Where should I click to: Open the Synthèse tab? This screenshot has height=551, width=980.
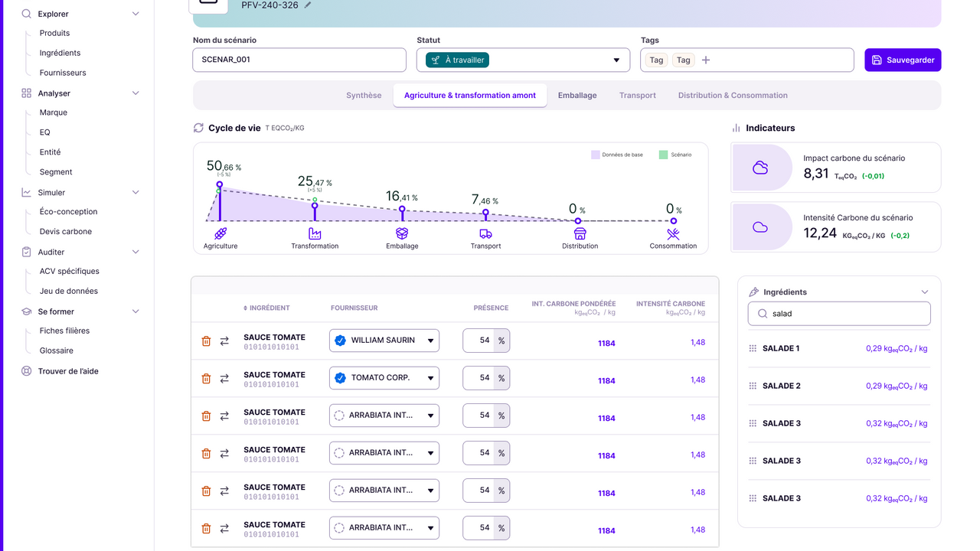tap(364, 96)
